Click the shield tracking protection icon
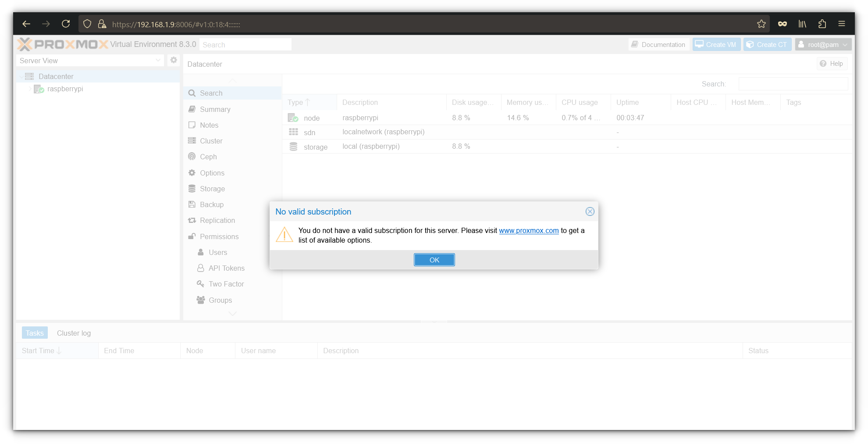The image size is (868, 444). click(87, 24)
